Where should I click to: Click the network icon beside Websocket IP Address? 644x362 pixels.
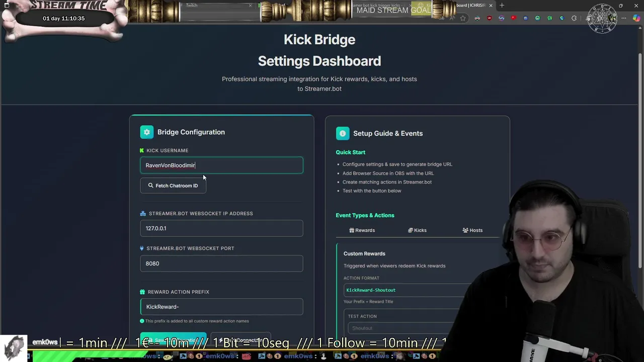(143, 214)
